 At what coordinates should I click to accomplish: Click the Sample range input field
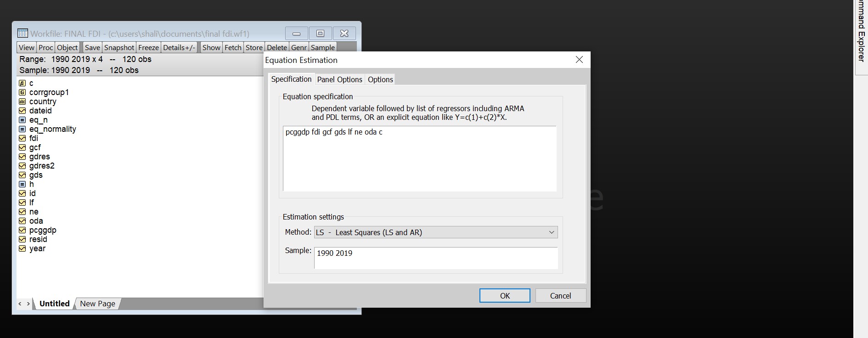click(435, 258)
